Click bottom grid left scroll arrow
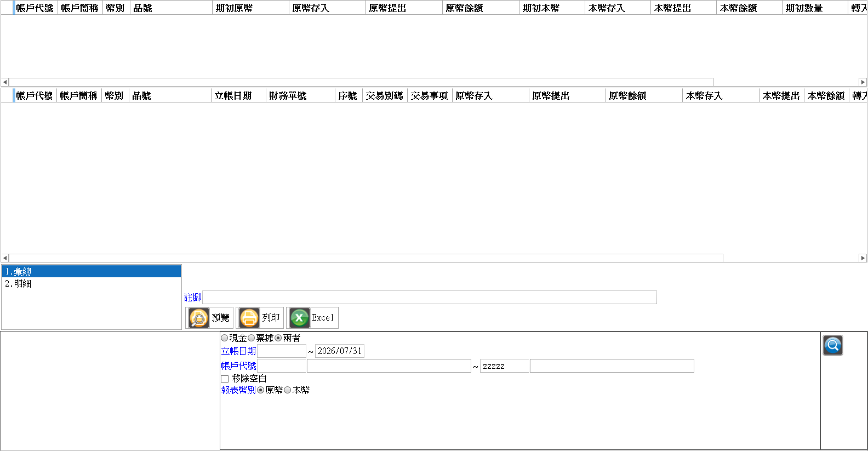Viewport: 868px width, 451px height. [5, 258]
